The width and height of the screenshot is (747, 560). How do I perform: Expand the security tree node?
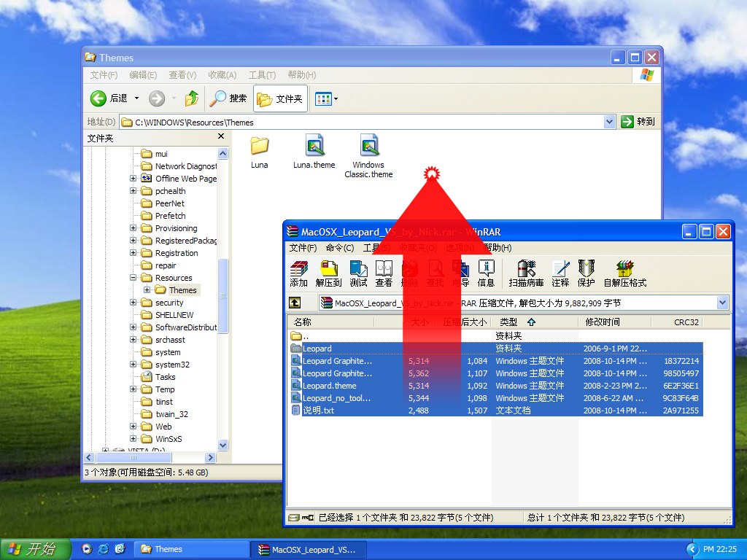pyautogui.click(x=133, y=302)
